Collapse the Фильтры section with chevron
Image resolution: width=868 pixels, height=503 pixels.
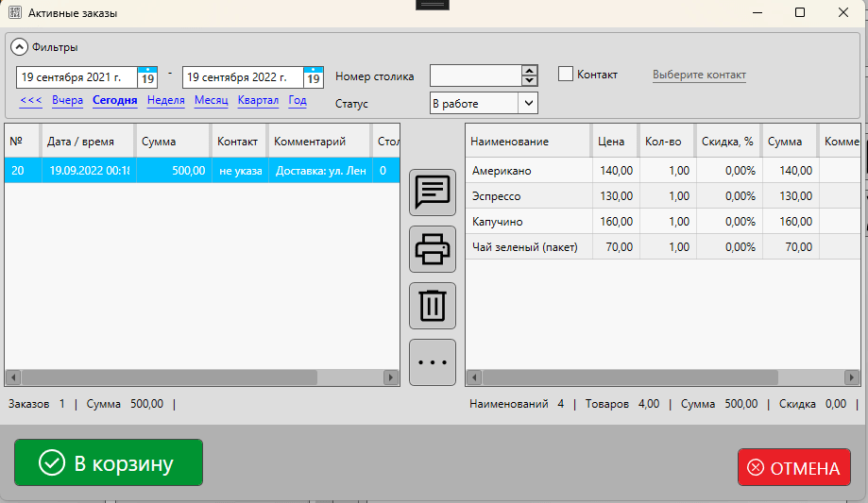pyautogui.click(x=19, y=47)
